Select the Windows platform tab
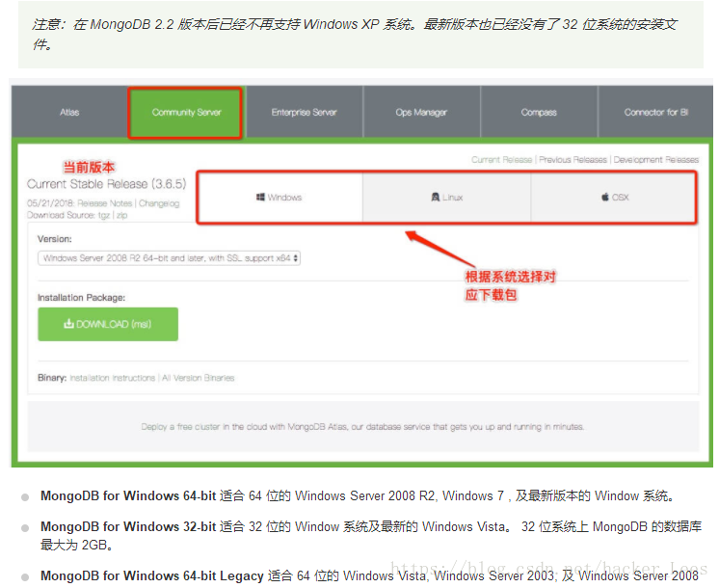 280,198
